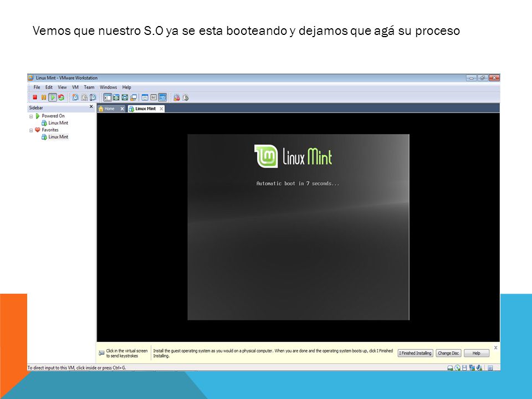Image resolution: width=532 pixels, height=399 pixels.
Task: Click the Favorites group label
Action: (x=50, y=130)
